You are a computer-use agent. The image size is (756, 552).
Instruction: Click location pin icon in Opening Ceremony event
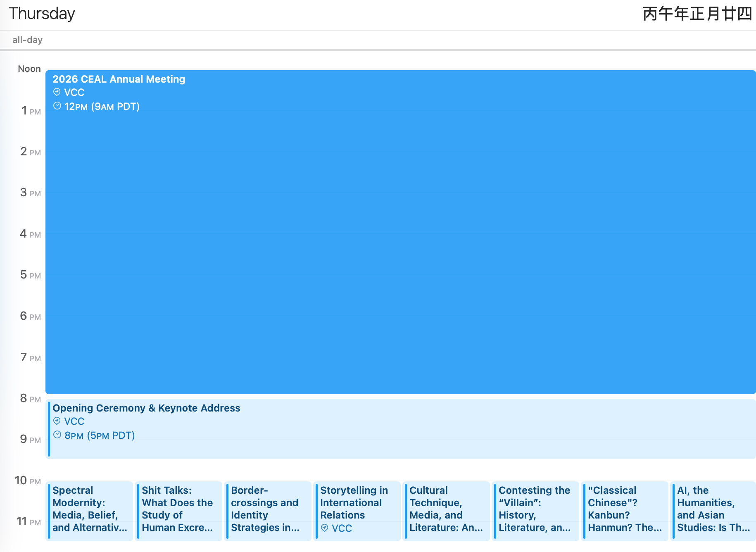[57, 421]
